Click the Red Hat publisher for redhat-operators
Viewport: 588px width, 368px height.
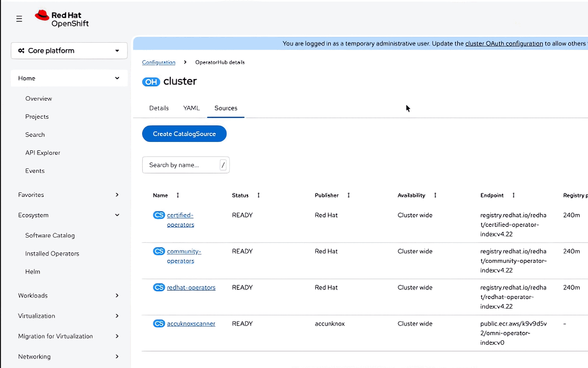tap(326, 287)
